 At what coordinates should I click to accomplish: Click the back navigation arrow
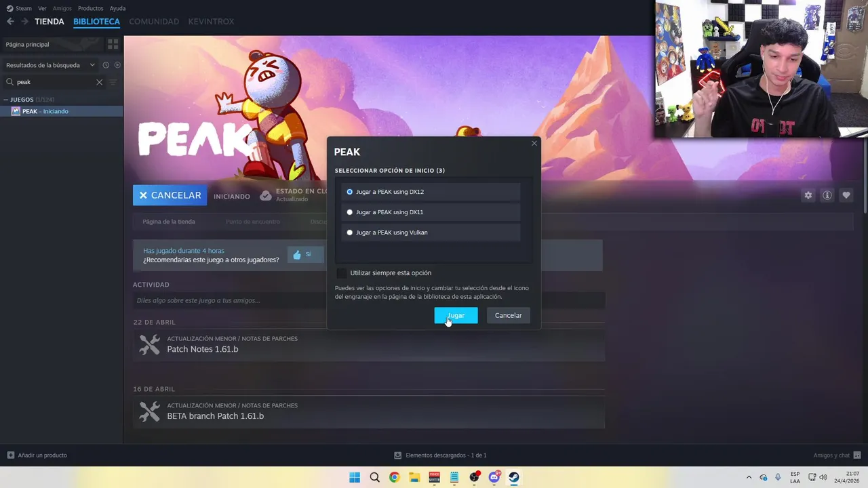(x=10, y=22)
